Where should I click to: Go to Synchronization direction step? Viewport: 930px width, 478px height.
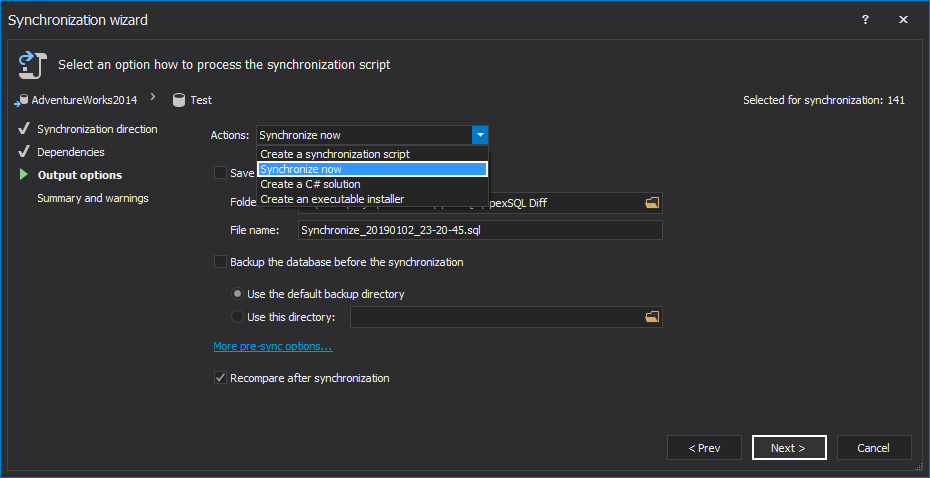pyautogui.click(x=97, y=129)
